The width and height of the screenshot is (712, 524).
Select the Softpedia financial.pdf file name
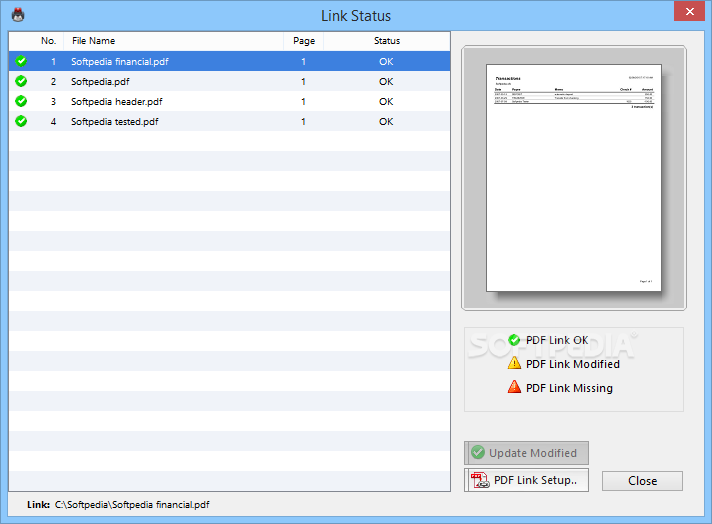(x=120, y=62)
